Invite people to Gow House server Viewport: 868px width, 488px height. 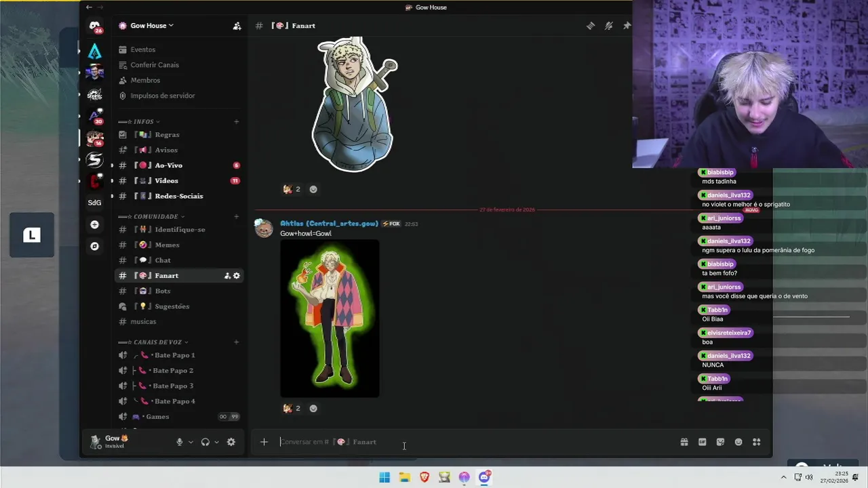(x=237, y=26)
